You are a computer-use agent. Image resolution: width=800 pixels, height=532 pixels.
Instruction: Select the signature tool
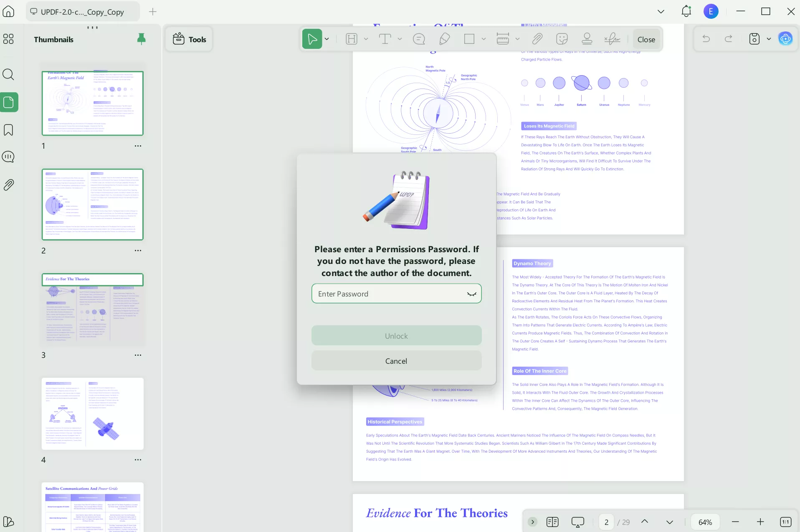[x=612, y=38]
